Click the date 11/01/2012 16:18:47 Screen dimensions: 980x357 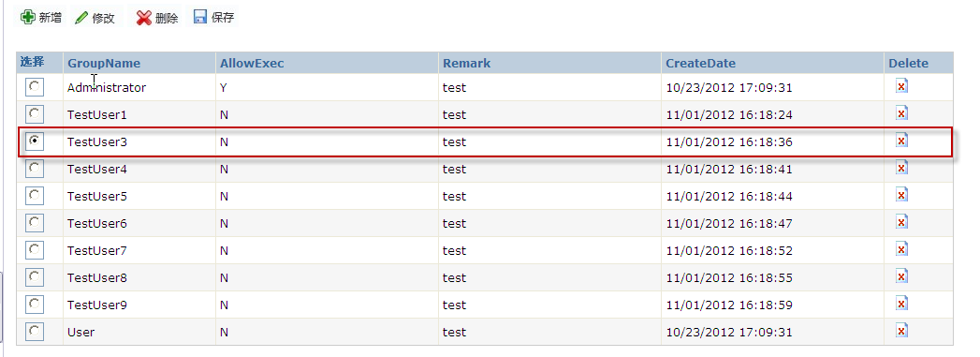[x=729, y=223]
